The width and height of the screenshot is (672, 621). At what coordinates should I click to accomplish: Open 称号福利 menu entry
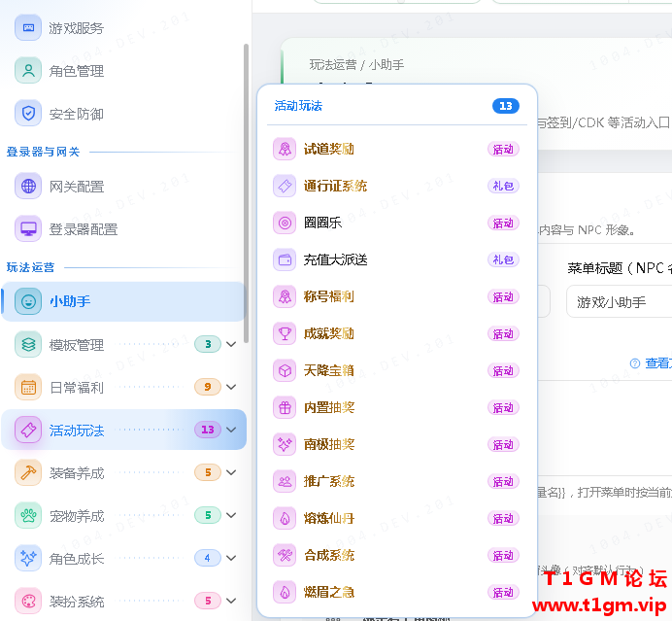click(x=396, y=296)
